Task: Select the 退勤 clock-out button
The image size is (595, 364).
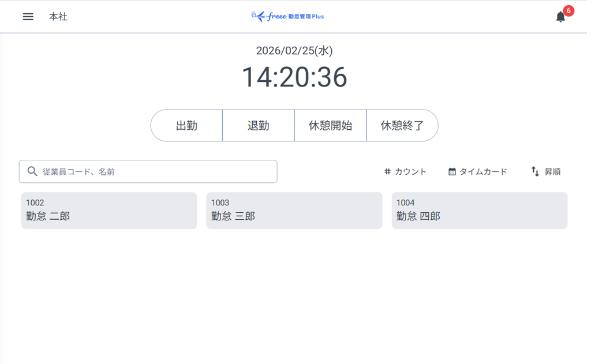Action: [259, 126]
